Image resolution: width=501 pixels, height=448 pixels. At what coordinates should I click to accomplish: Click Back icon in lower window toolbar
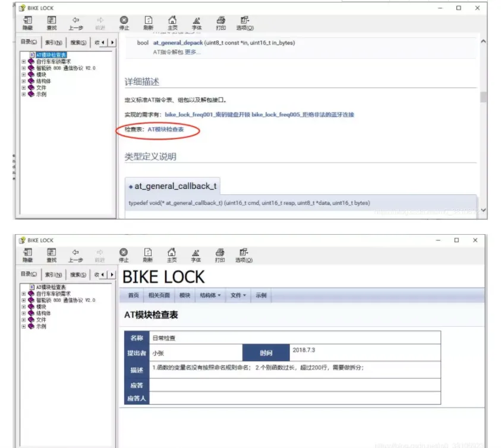[75, 255]
